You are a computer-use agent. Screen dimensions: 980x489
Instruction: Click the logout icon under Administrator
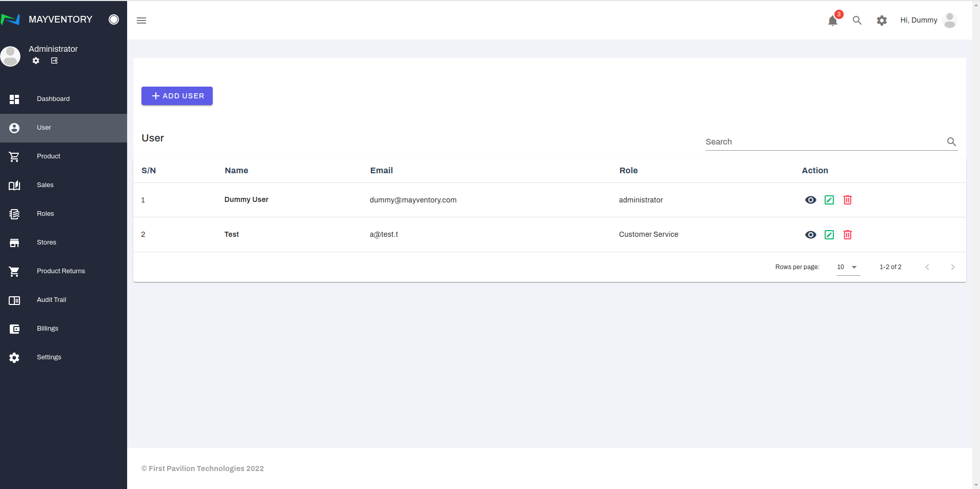54,60
